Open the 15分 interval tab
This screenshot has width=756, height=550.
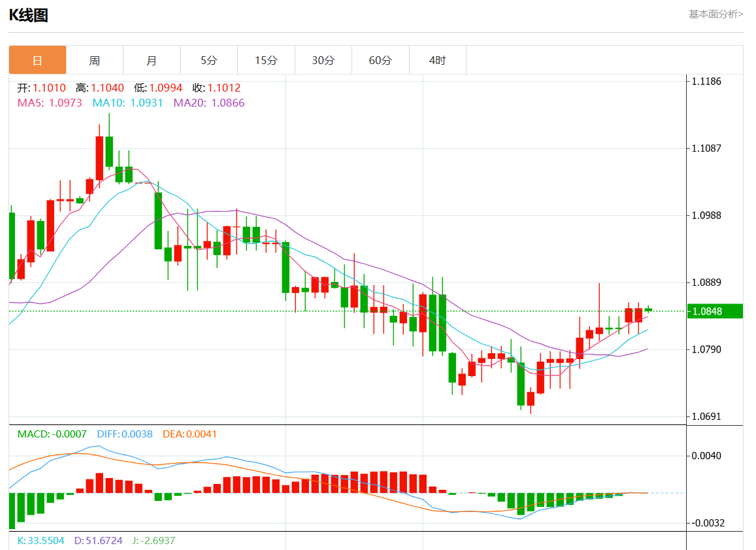[266, 60]
